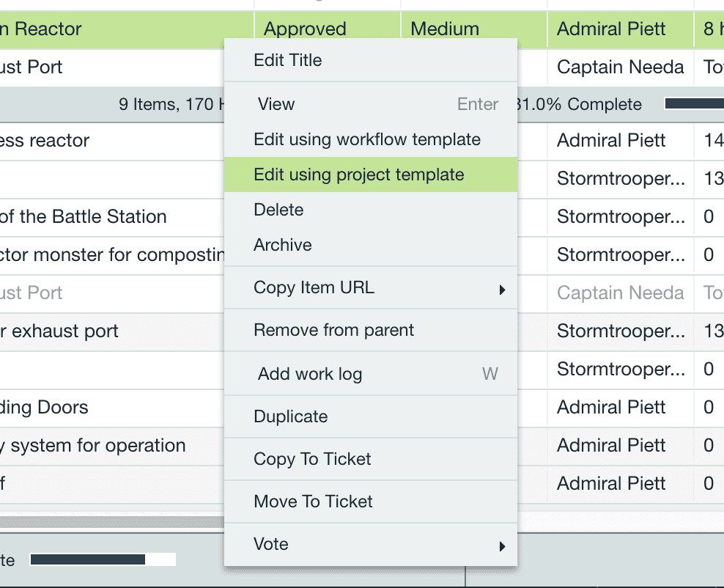Image resolution: width=724 pixels, height=588 pixels.
Task: Choose Edit Title in context menu
Action: [370, 61]
